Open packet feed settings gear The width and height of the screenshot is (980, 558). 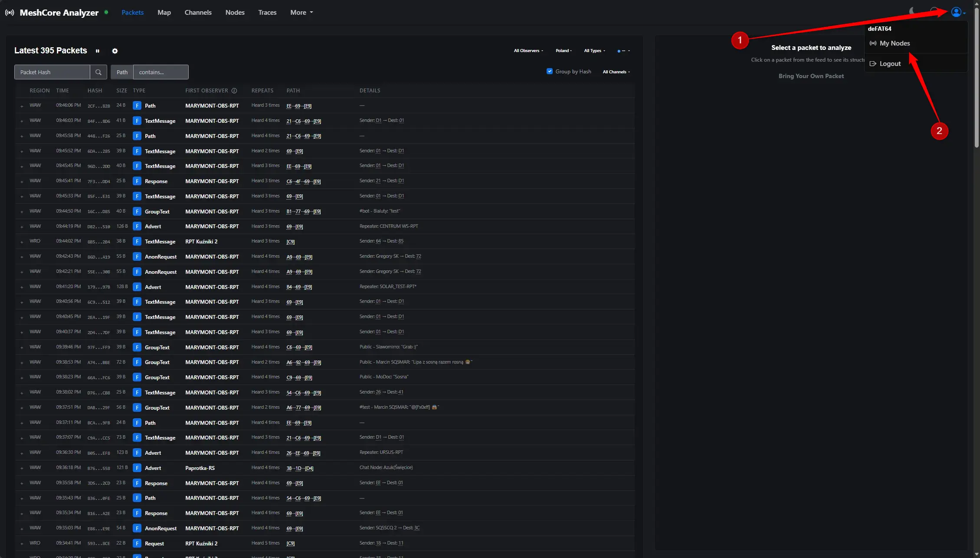point(115,51)
